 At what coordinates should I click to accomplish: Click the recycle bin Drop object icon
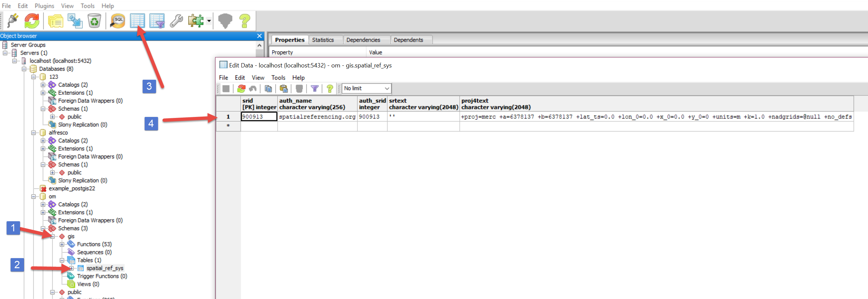tap(94, 21)
